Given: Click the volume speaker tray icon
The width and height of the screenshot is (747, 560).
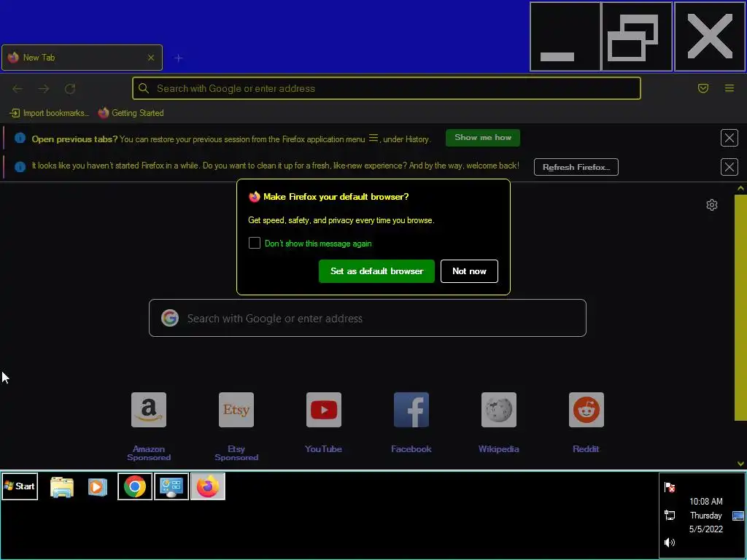Looking at the screenshot, I should (670, 542).
